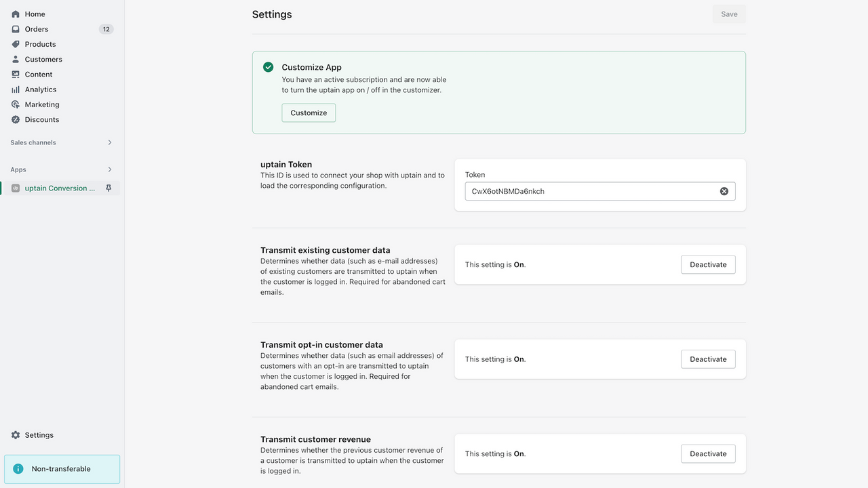The width and height of the screenshot is (868, 488).
Task: Unpin the uptain Conversion app pin icon
Action: [108, 188]
